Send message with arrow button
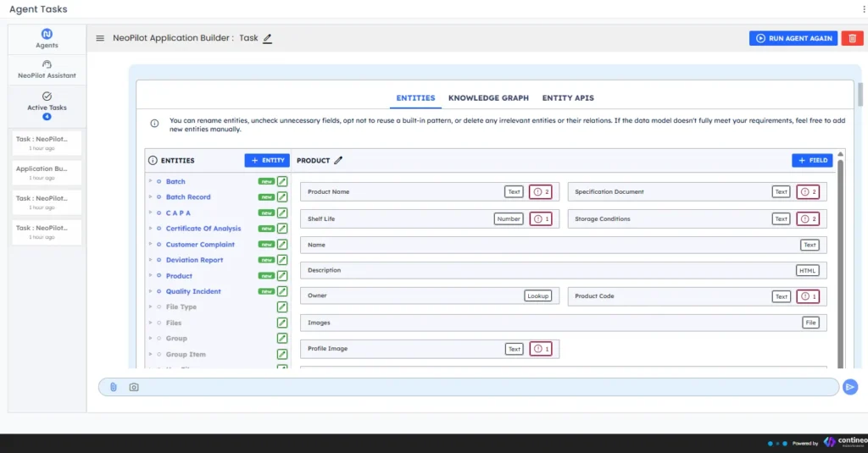This screenshot has height=453, width=868. point(850,387)
